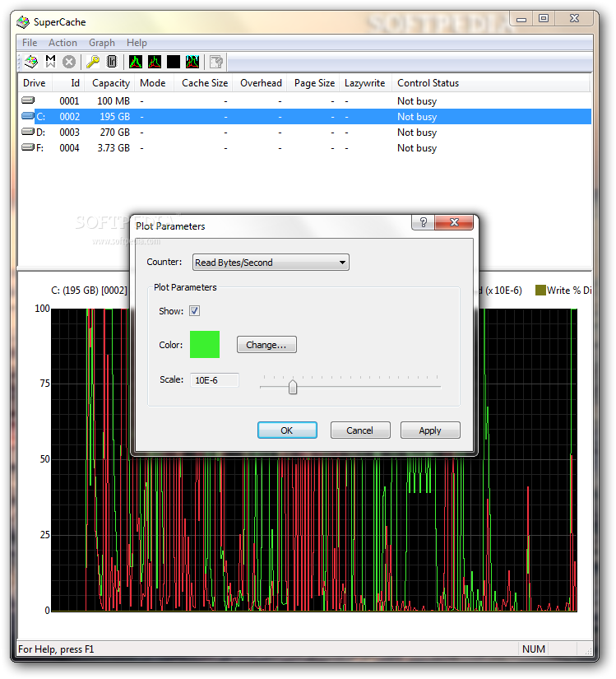The height and width of the screenshot is (679, 616).
Task: Click the Id column header
Action: tap(69, 82)
